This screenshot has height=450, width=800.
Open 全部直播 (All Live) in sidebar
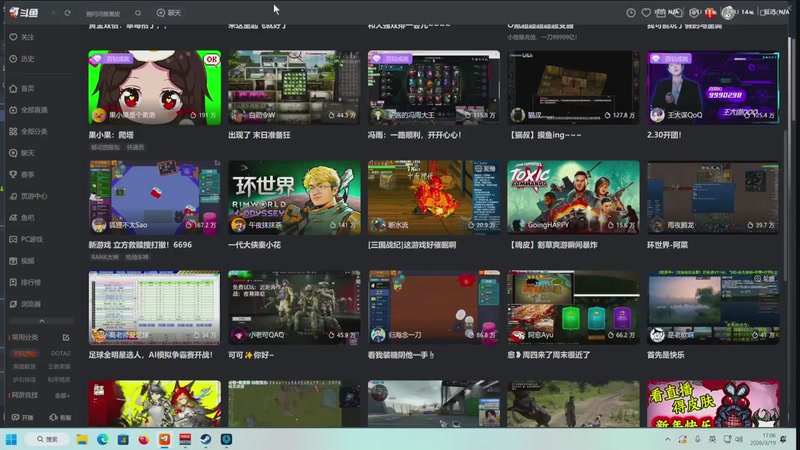tap(28, 110)
